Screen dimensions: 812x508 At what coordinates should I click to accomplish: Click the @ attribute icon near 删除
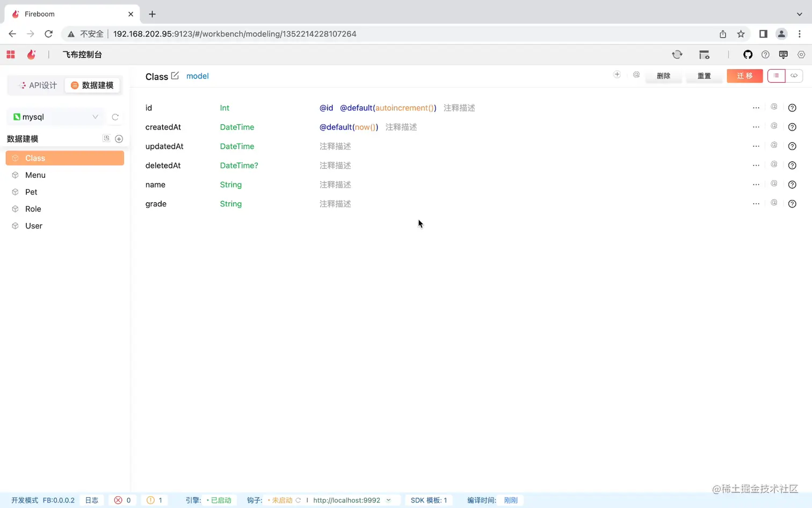[636, 75]
